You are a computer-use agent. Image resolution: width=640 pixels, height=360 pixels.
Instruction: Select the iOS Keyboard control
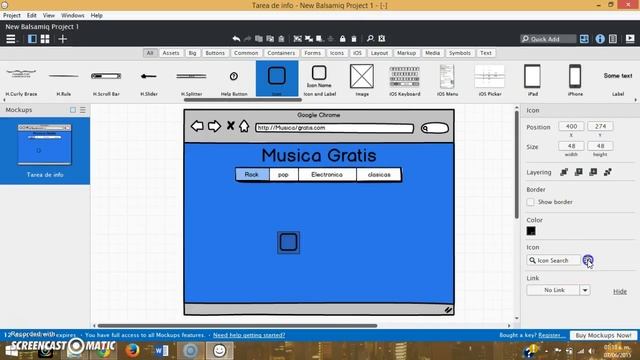coord(404,80)
